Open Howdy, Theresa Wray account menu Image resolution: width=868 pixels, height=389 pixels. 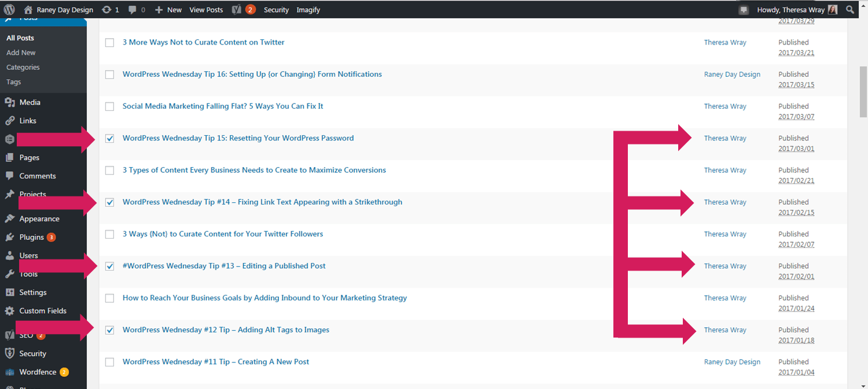click(797, 10)
